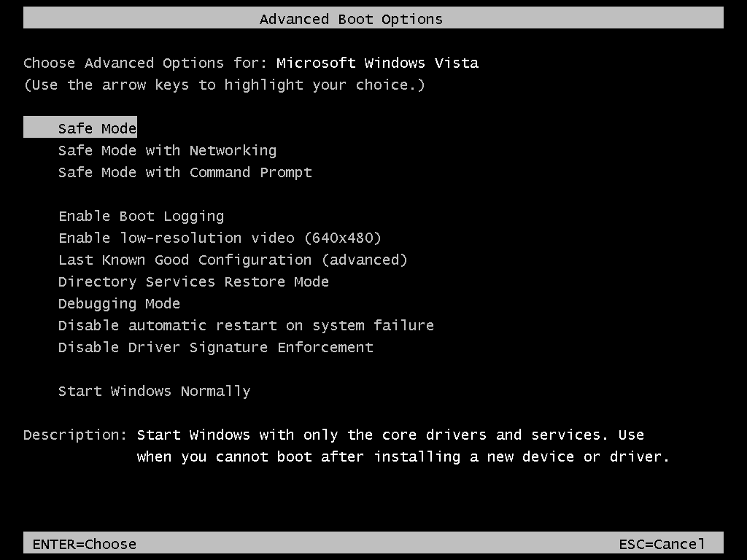Click the highlighted Safe Mode entry
This screenshot has width=747, height=560.
pyautogui.click(x=97, y=128)
